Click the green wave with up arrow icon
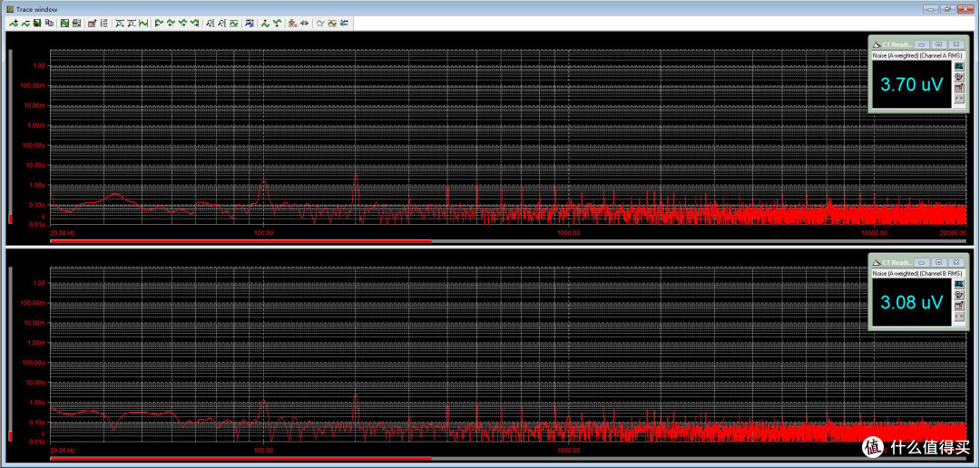The height and width of the screenshot is (468, 980). tap(266, 24)
